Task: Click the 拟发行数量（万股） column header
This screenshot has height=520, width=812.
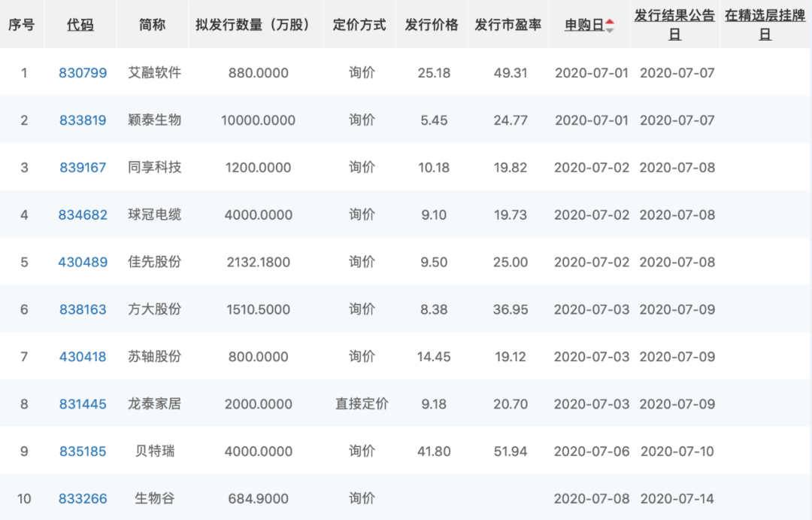Action: (x=258, y=25)
